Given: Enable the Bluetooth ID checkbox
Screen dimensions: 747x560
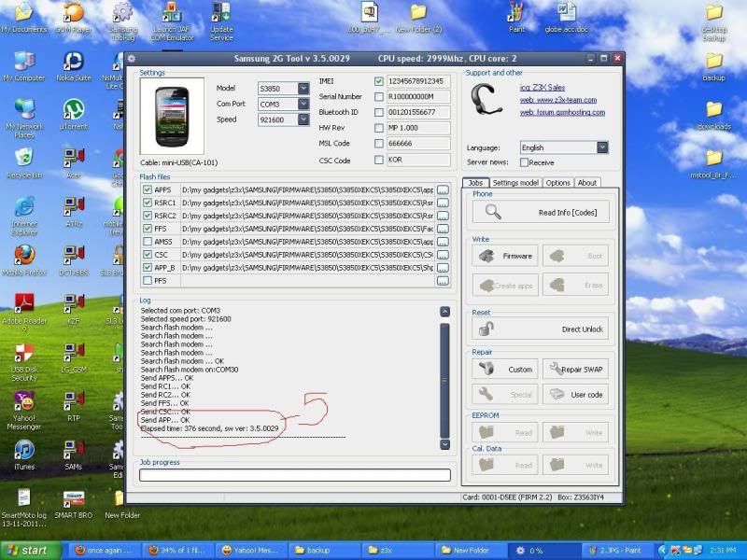Looking at the screenshot, I should [379, 112].
